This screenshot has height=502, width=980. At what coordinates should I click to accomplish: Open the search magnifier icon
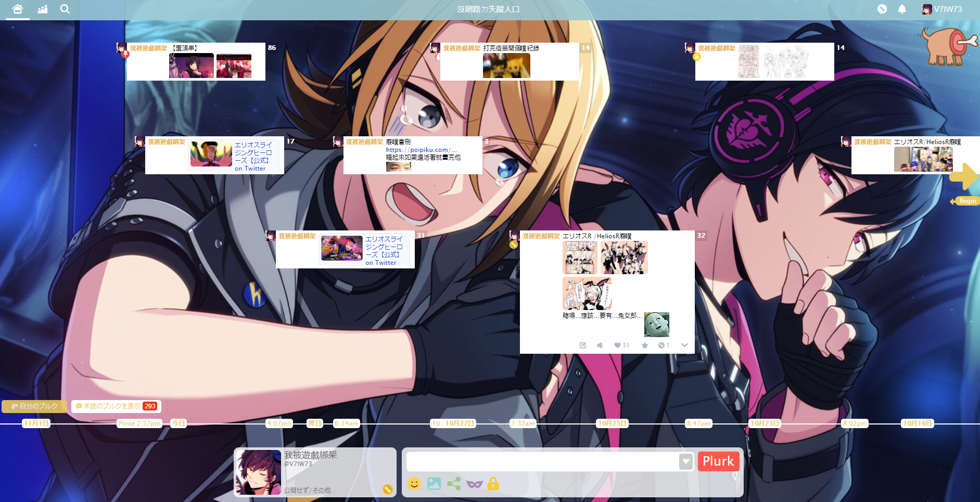click(x=65, y=9)
